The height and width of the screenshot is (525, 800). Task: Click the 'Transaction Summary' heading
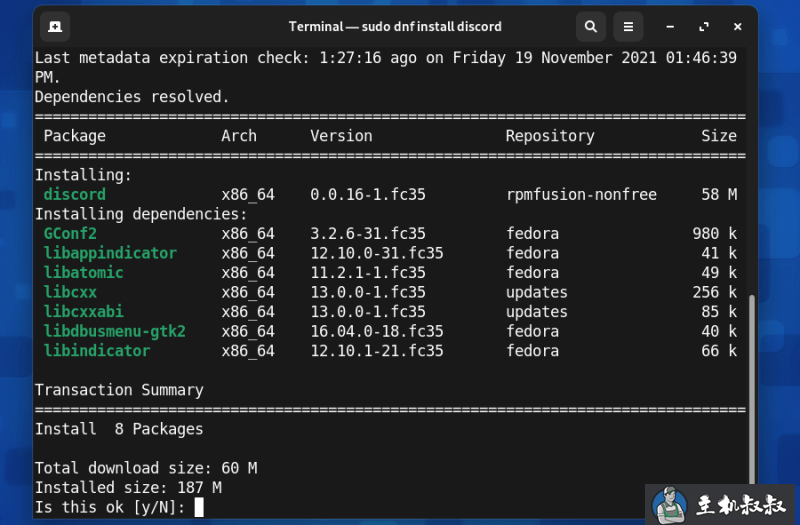(119, 390)
